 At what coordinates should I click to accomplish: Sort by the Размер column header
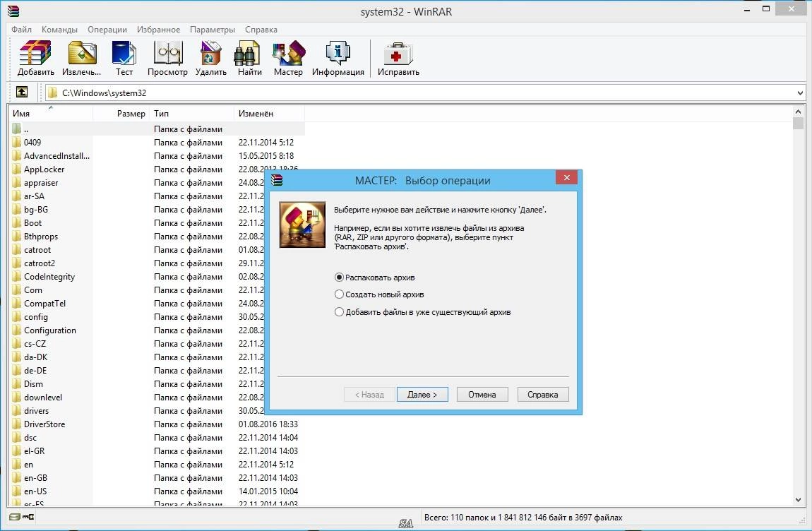pos(121,113)
